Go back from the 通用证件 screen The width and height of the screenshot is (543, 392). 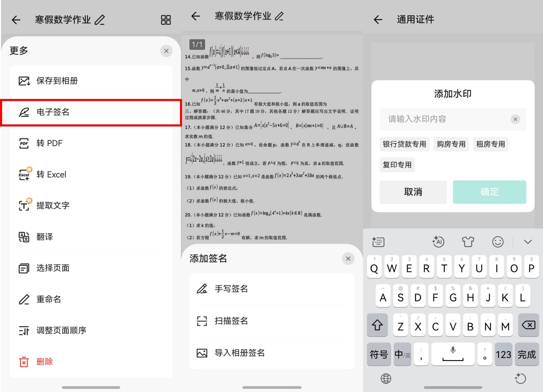[x=378, y=20]
